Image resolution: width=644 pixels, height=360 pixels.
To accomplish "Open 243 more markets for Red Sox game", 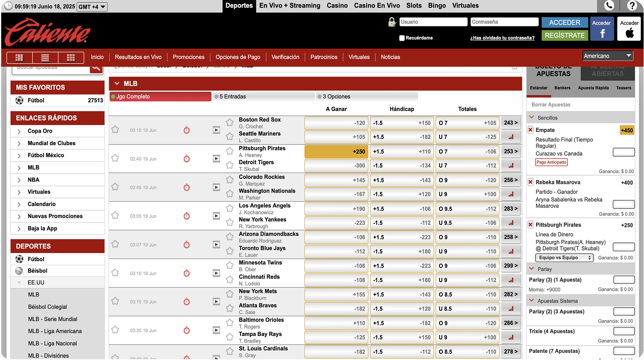I will pos(511,123).
